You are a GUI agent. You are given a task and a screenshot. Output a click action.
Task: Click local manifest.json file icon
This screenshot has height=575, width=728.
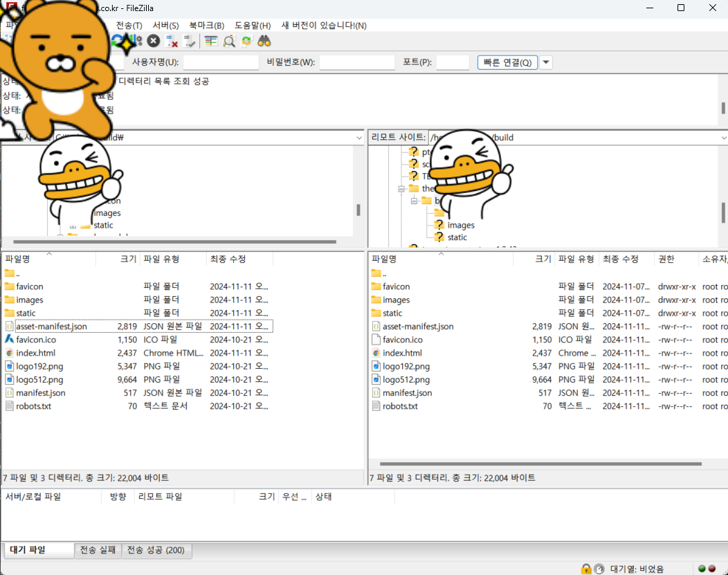[9, 393]
